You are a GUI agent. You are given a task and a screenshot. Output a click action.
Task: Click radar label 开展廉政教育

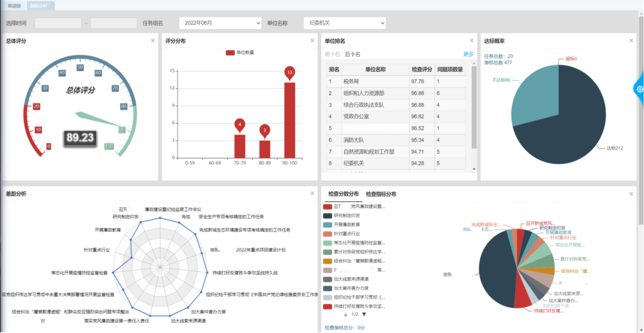(x=107, y=230)
